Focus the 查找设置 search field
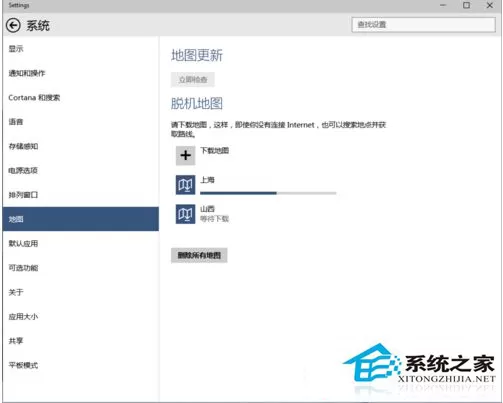The height and width of the screenshot is (403, 503). [423, 24]
